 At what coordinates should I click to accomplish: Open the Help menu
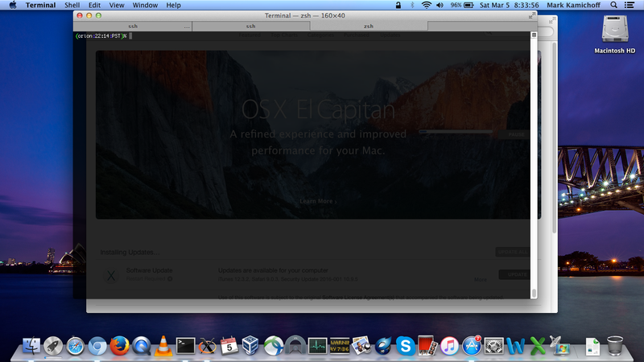173,5
